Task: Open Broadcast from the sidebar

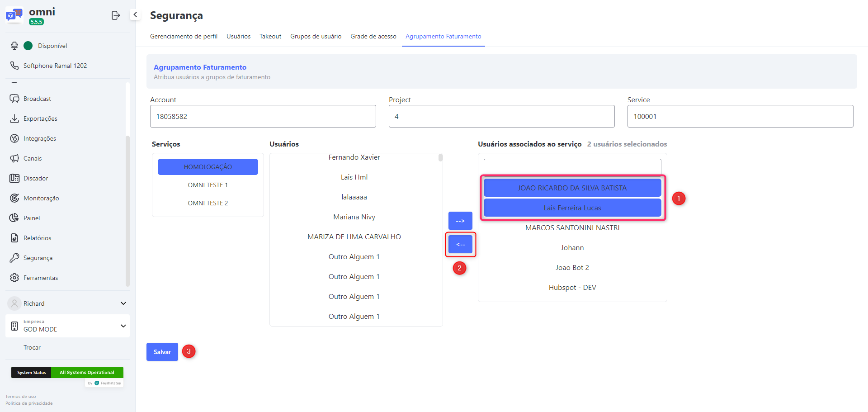Action: click(x=37, y=99)
